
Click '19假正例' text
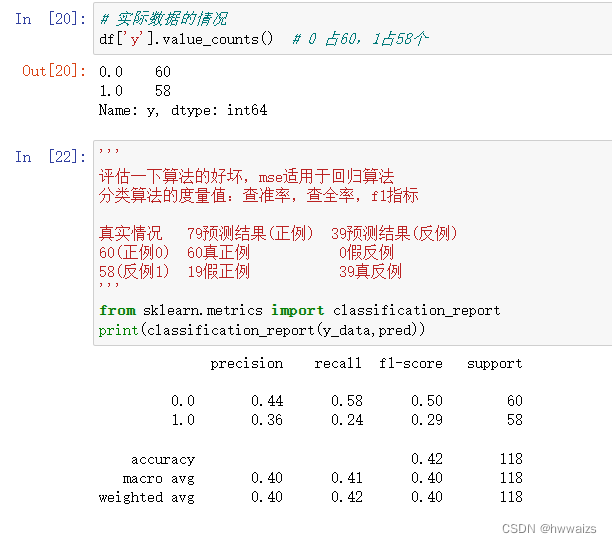point(218,272)
